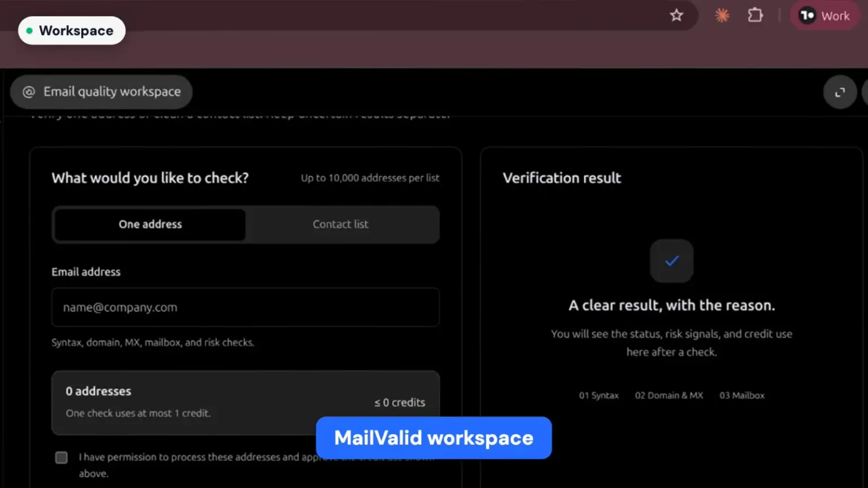Click 'Syntax, domain, MX, mailbox, and risk checks.' hint
868x488 pixels.
(x=153, y=342)
